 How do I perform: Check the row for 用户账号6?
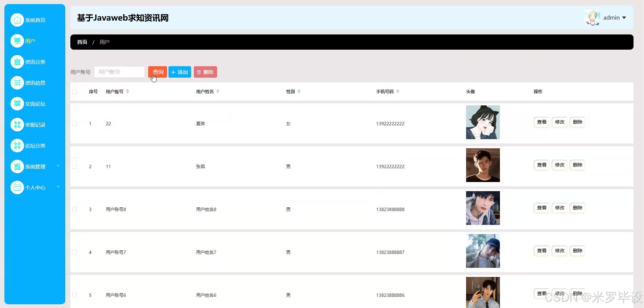[x=74, y=295]
